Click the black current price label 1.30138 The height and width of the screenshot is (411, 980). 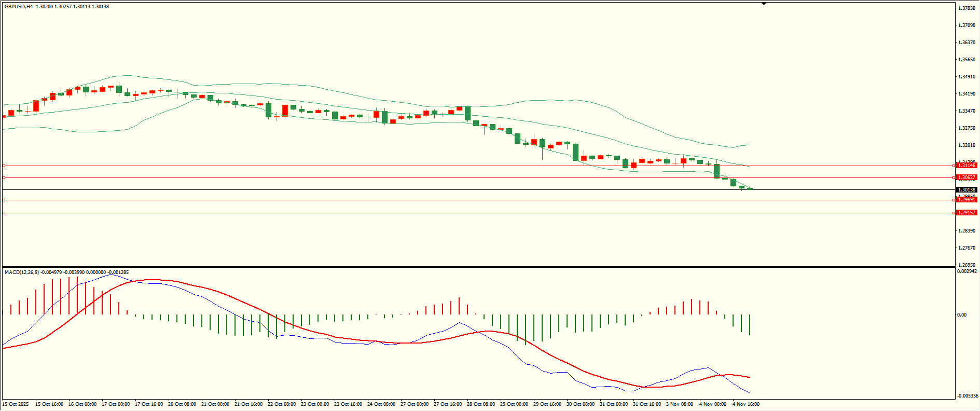pos(967,190)
